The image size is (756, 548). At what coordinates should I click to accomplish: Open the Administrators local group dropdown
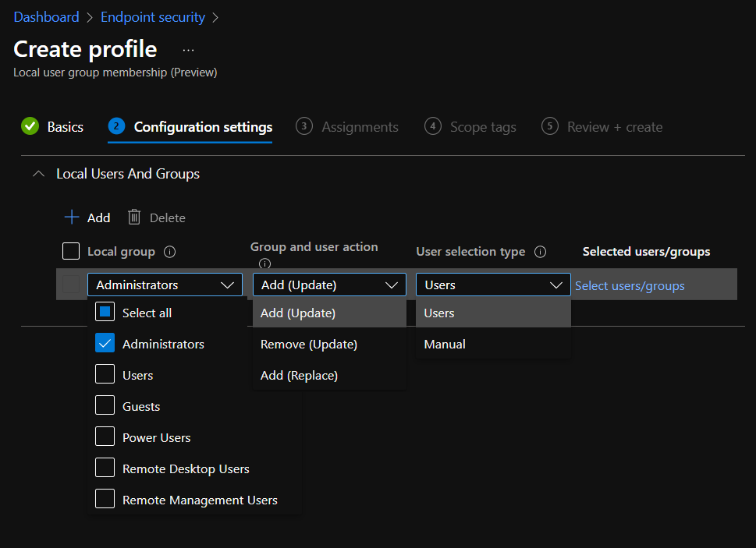[165, 285]
